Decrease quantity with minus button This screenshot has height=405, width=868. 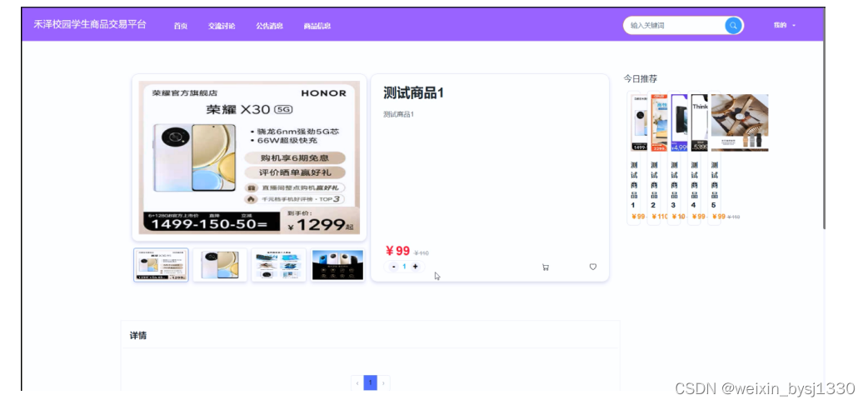point(393,267)
